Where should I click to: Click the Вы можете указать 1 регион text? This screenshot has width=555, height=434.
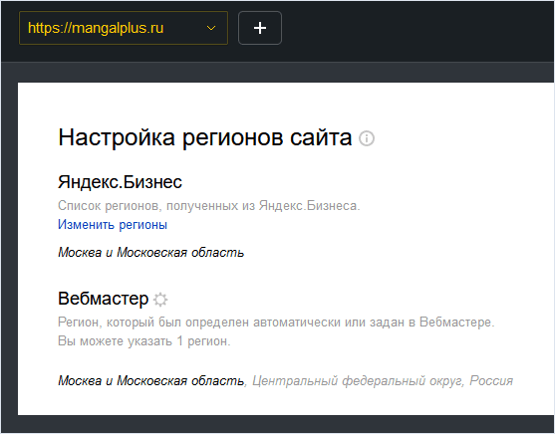coord(144,341)
